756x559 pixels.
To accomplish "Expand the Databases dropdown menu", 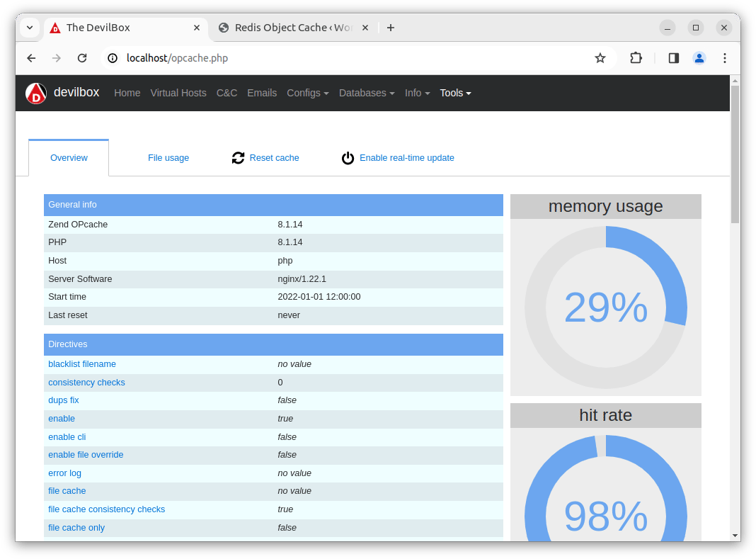I will (x=366, y=93).
